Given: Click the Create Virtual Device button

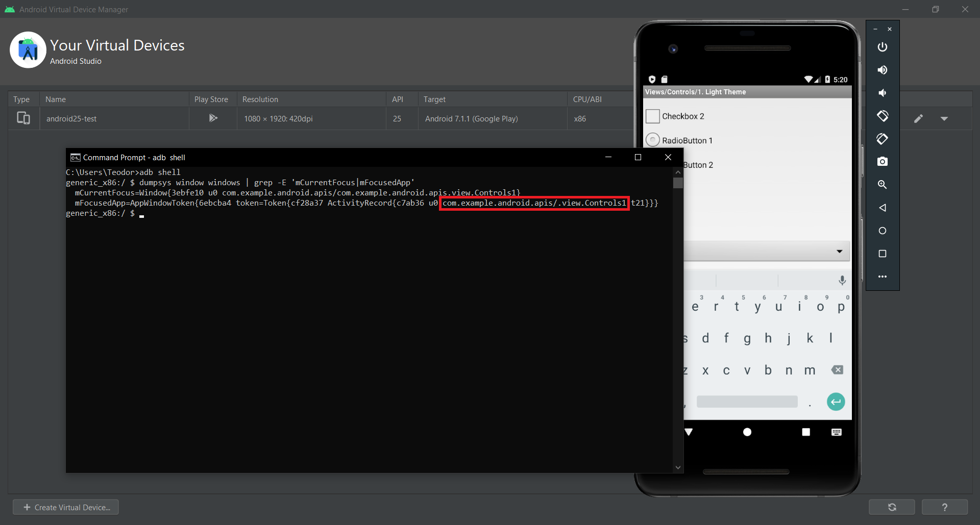Looking at the screenshot, I should click(65, 507).
